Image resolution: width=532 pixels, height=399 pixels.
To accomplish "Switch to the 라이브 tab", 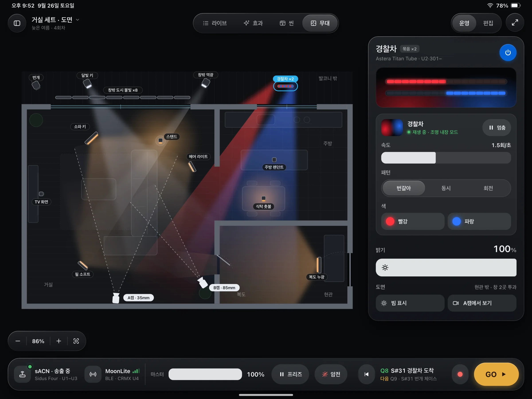I will [x=215, y=23].
